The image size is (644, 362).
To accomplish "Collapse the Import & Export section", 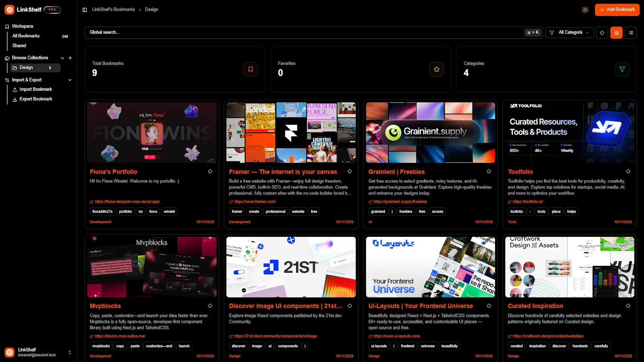I will [x=70, y=80].
